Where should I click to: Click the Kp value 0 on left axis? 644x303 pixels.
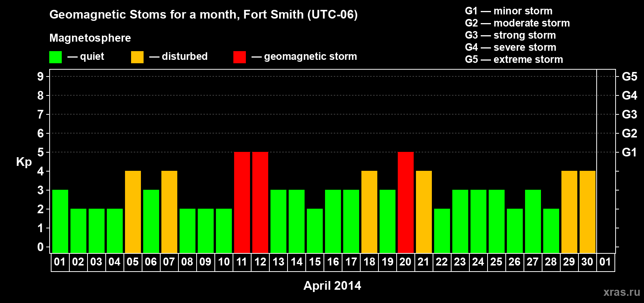tap(41, 247)
